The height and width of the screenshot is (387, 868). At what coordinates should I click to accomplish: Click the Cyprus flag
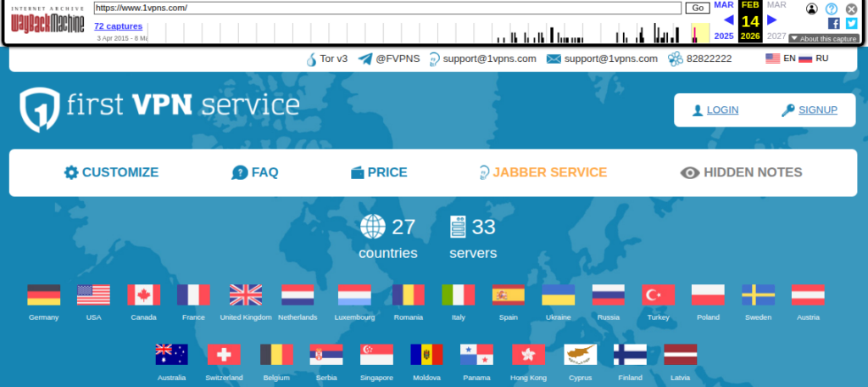coord(581,355)
